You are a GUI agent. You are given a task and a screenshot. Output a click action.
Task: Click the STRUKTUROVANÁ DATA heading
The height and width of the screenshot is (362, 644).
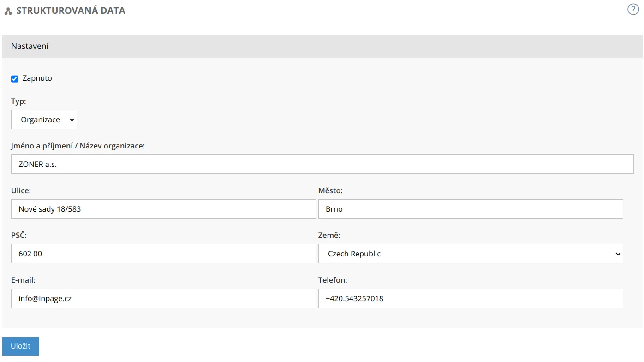(71, 11)
